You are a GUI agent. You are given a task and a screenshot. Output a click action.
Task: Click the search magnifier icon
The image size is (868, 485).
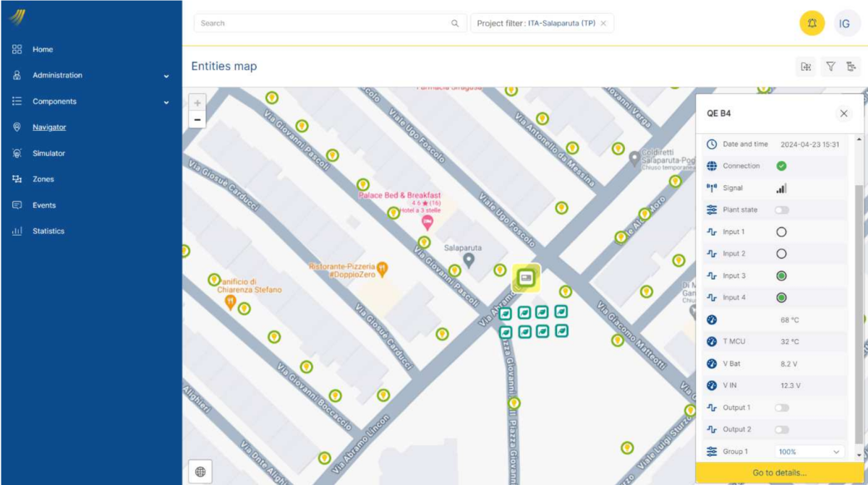[455, 23]
